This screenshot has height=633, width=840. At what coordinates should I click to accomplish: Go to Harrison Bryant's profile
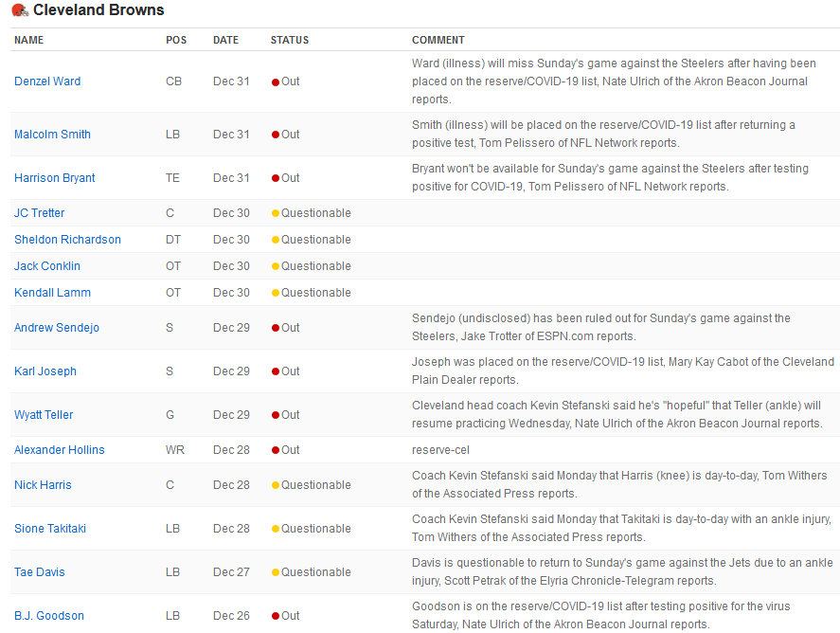tap(54, 178)
